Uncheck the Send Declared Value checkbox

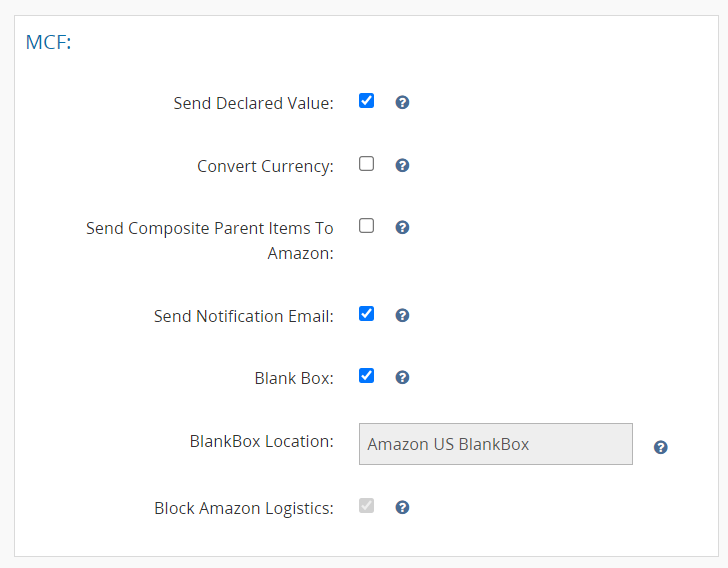pyautogui.click(x=366, y=101)
